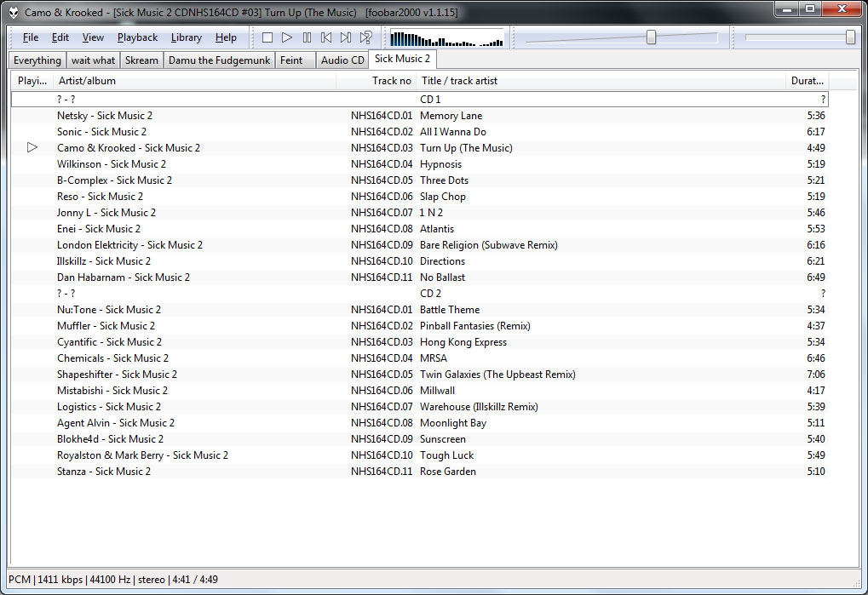868x595 pixels.
Task: Select the CD 1 header row
Action: tap(420, 100)
